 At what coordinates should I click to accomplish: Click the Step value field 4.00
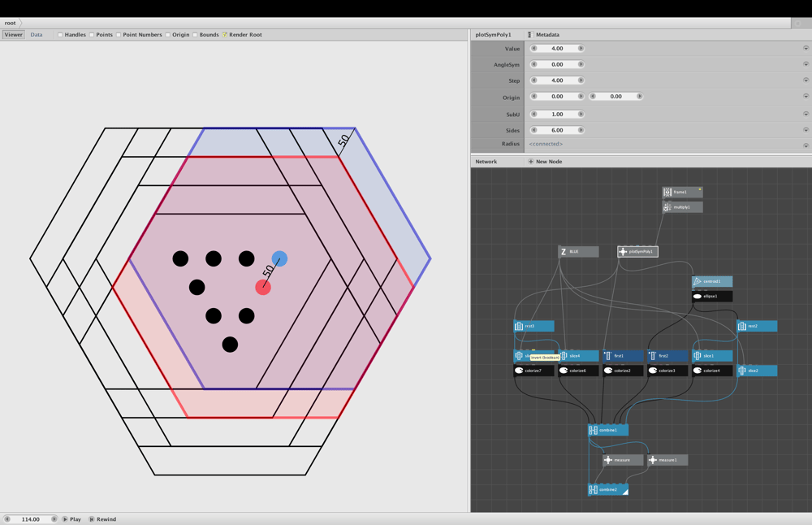[x=557, y=80]
